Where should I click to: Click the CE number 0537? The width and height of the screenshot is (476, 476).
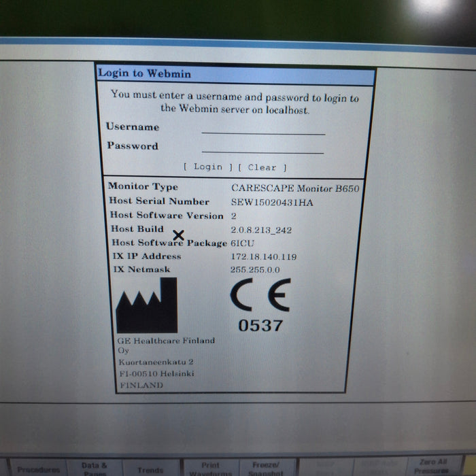260,326
